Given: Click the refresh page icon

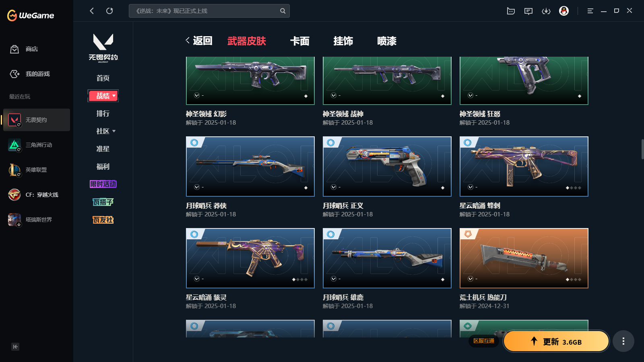Looking at the screenshot, I should click(109, 11).
